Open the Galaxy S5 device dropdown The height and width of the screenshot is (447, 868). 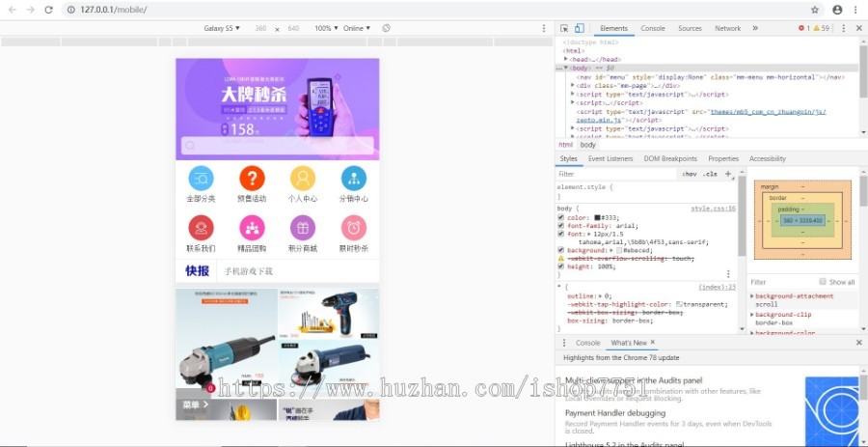click(222, 28)
